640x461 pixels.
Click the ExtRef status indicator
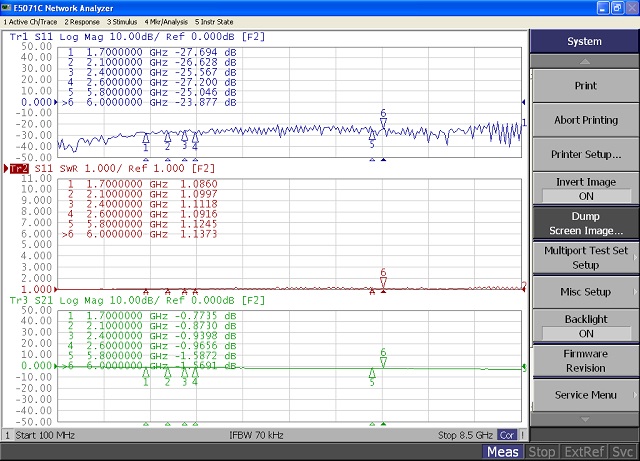click(584, 452)
